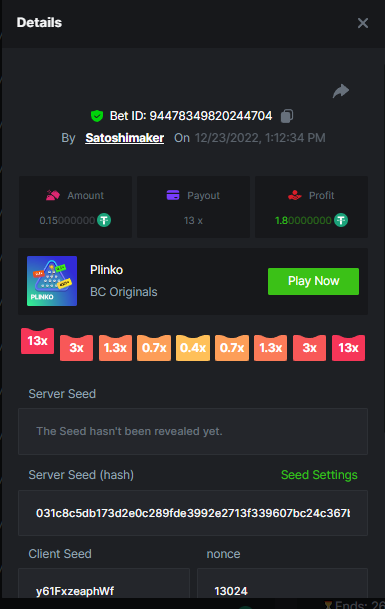Viewport: 385px width, 609px height.
Task: Click the green Play Now button
Action: (x=313, y=281)
